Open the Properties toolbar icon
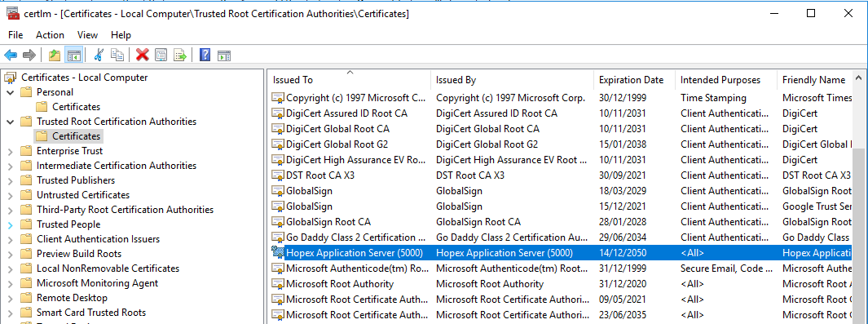 coord(161,55)
